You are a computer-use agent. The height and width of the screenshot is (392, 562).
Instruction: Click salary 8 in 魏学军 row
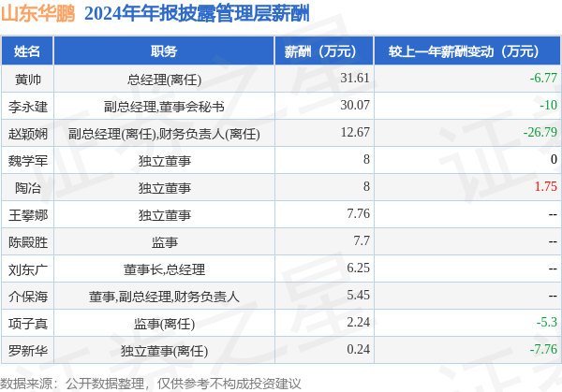coord(366,160)
